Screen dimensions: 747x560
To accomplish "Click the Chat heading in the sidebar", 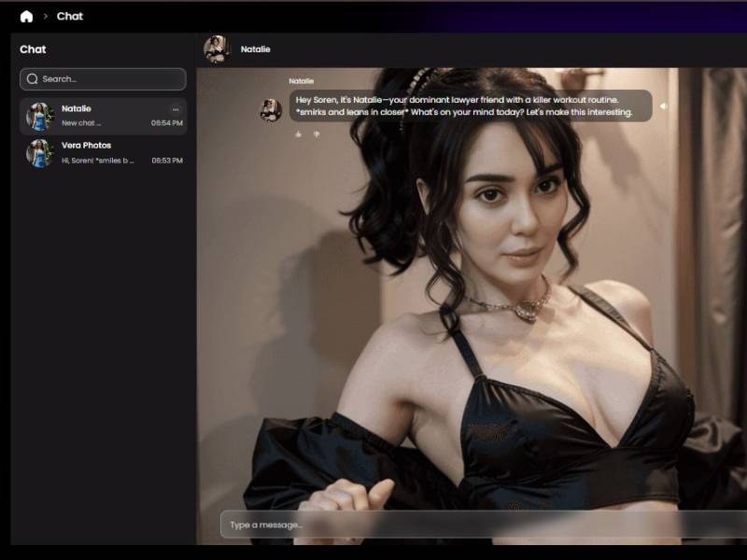I will click(33, 49).
